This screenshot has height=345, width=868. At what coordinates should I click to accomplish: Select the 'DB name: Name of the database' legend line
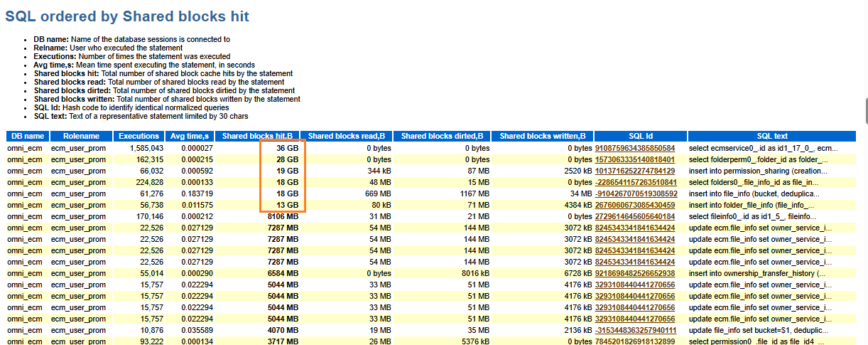(132, 39)
